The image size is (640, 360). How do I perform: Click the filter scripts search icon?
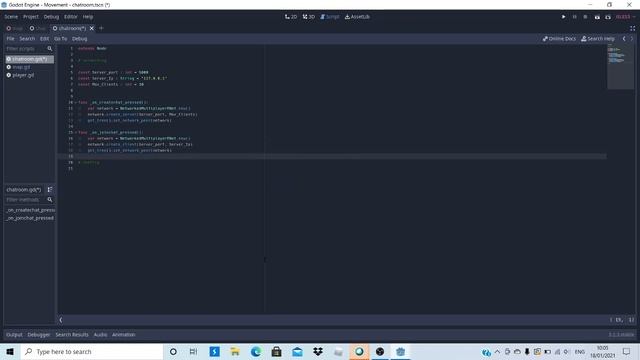click(x=50, y=49)
